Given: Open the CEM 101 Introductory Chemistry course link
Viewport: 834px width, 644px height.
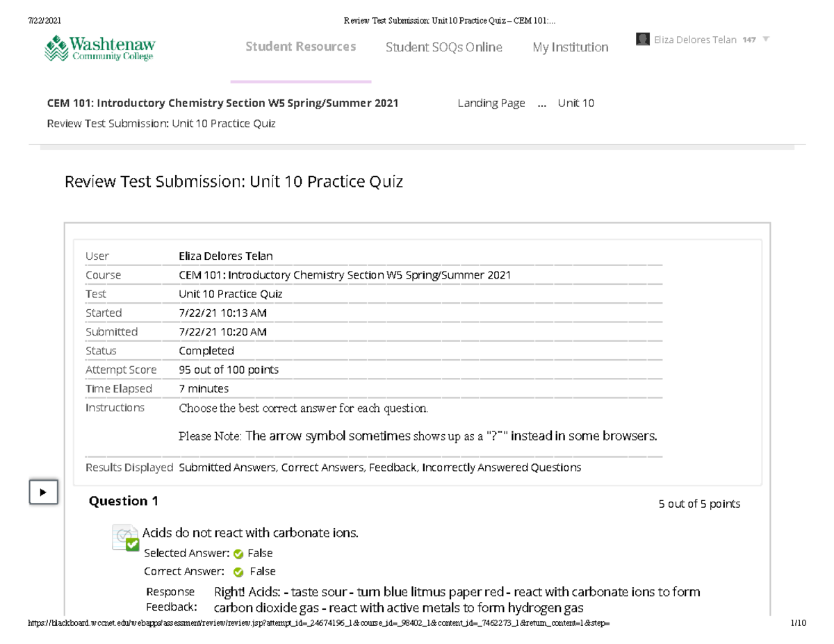Looking at the screenshot, I should pos(222,102).
